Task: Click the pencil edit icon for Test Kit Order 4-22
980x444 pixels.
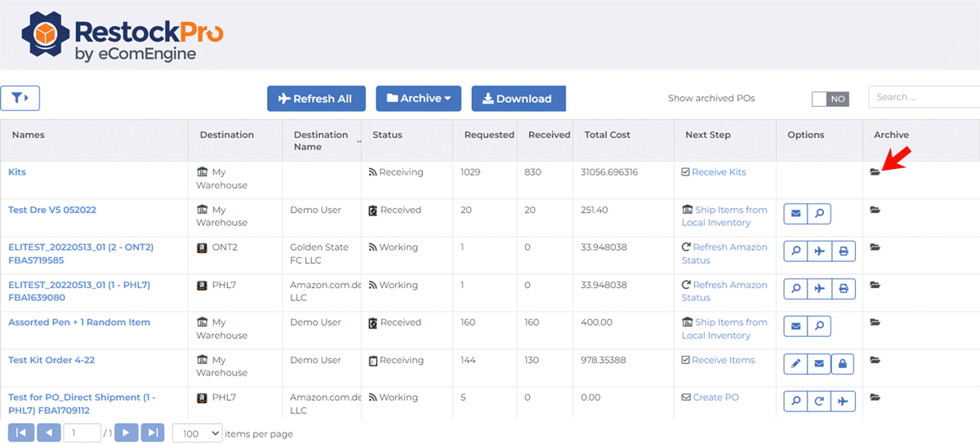Action: [795, 364]
